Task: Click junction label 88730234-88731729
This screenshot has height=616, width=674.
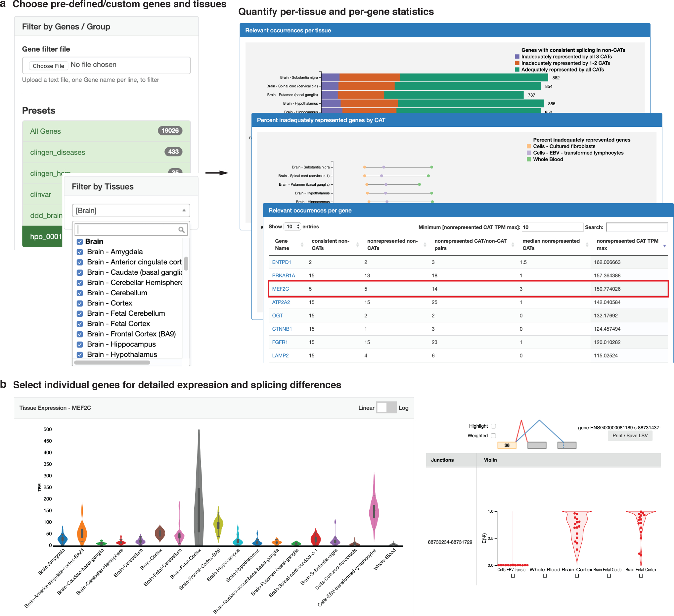Action: point(450,542)
